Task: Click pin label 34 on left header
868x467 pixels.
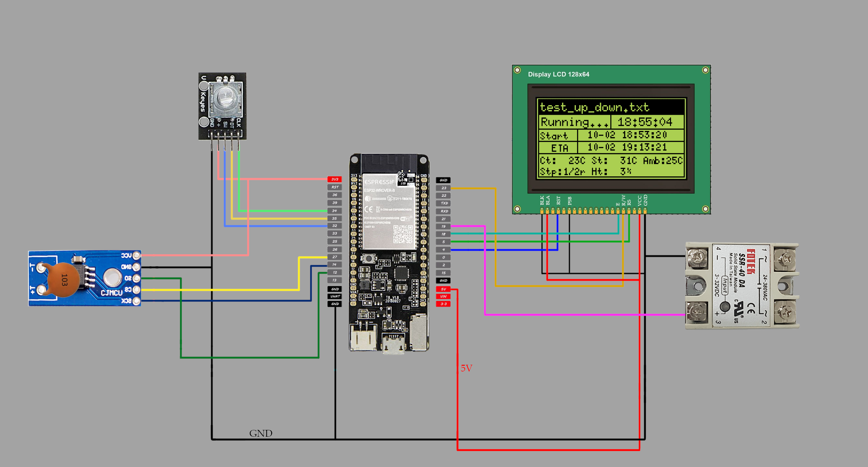Action: [334, 211]
